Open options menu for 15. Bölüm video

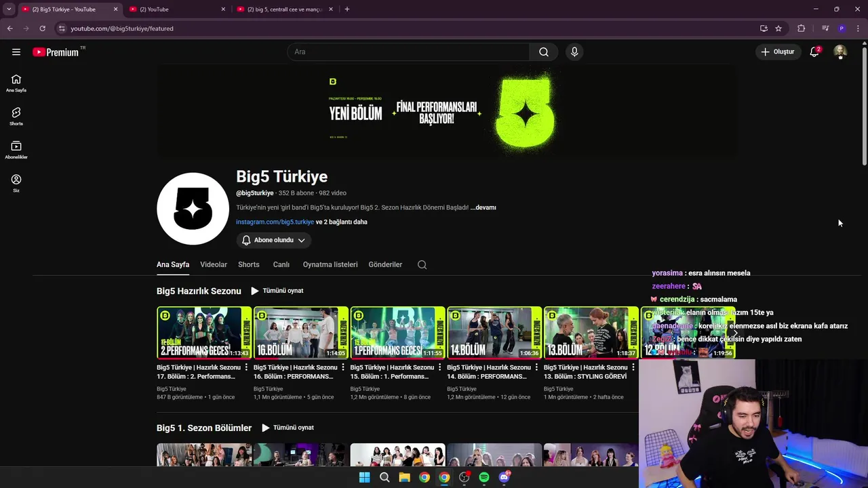(439, 367)
